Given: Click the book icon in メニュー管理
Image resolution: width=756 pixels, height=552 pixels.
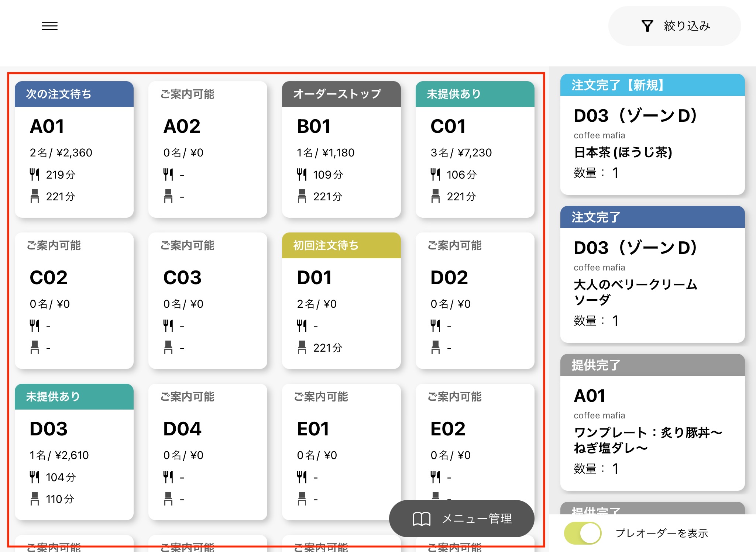Looking at the screenshot, I should (422, 519).
